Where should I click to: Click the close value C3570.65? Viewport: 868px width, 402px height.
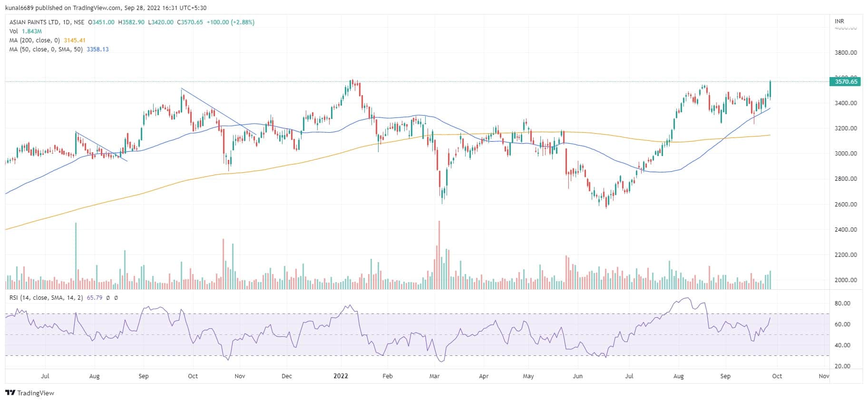tap(190, 22)
